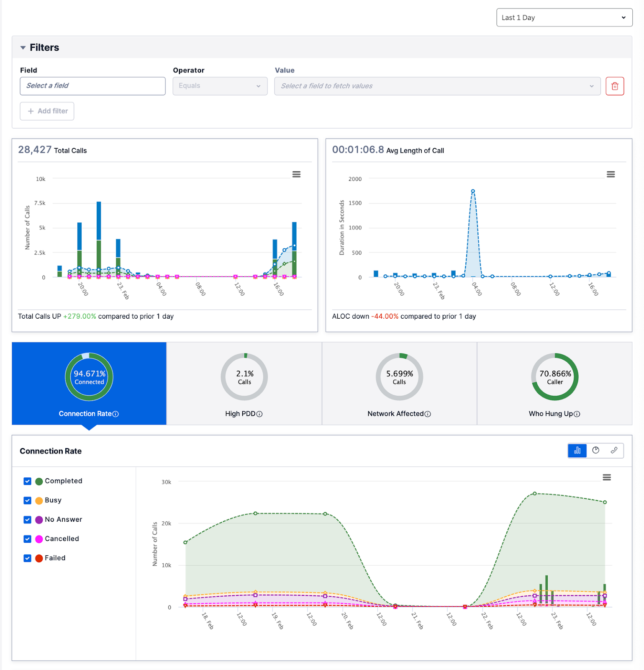Open Avg Length of Call chart menu
The image size is (644, 670).
point(611,174)
